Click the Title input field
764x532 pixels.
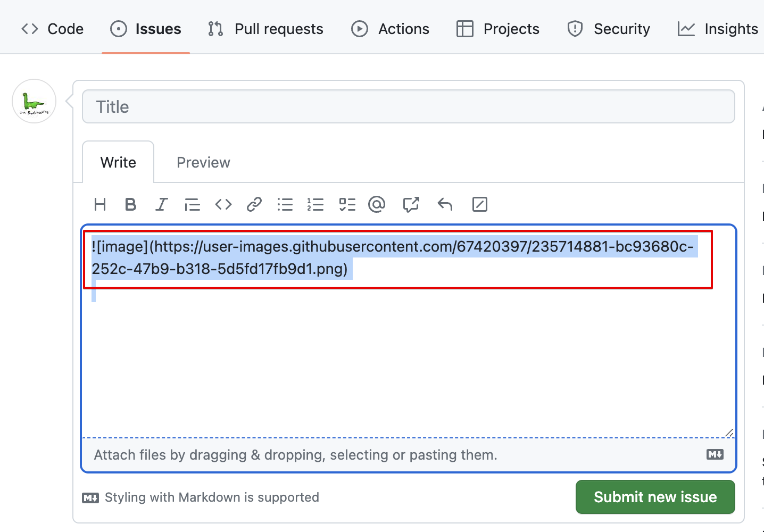pos(408,106)
